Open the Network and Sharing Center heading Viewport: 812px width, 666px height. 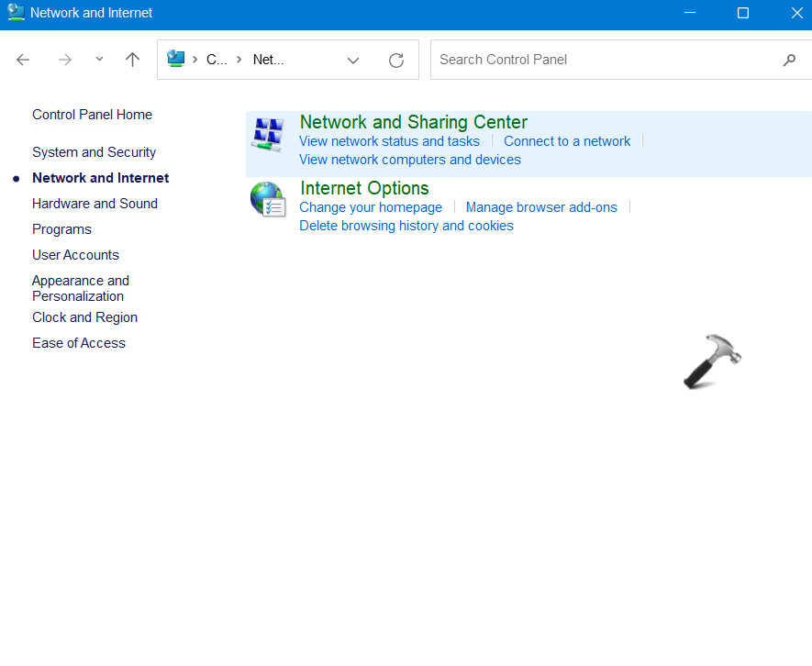[413, 122]
